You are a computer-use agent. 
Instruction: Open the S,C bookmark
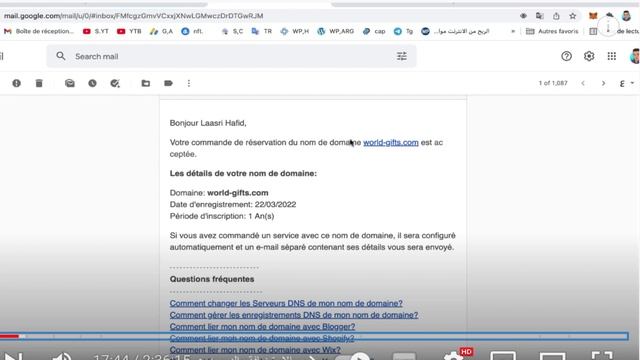(232, 31)
